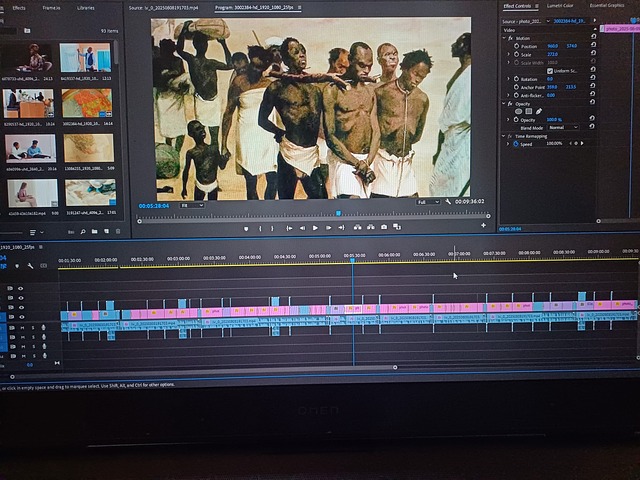Toggle the Rotation animation stopwatch
The height and width of the screenshot is (480, 640).
(516, 79)
